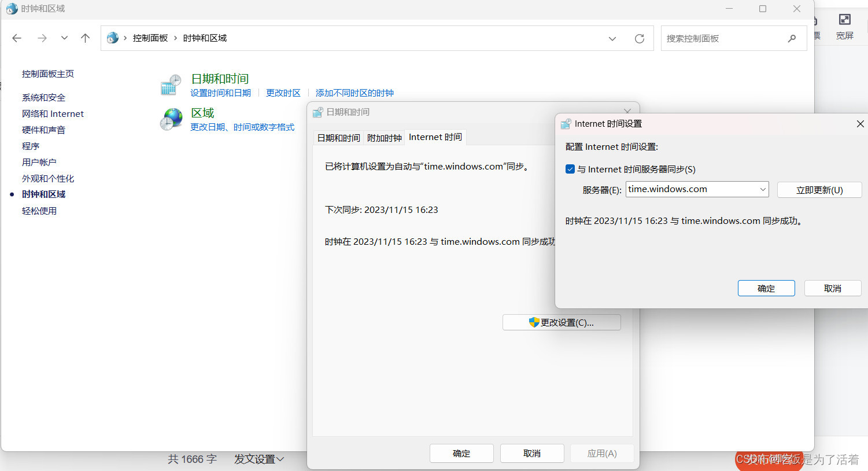This screenshot has width=868, height=471.
Task: Open the recent locations chevron
Action: tap(64, 38)
